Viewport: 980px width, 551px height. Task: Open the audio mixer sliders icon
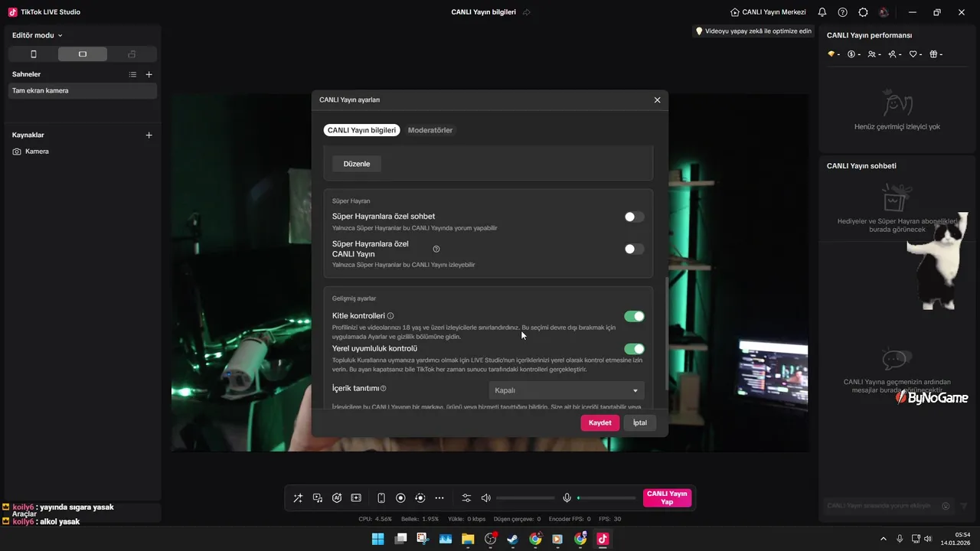pos(466,498)
